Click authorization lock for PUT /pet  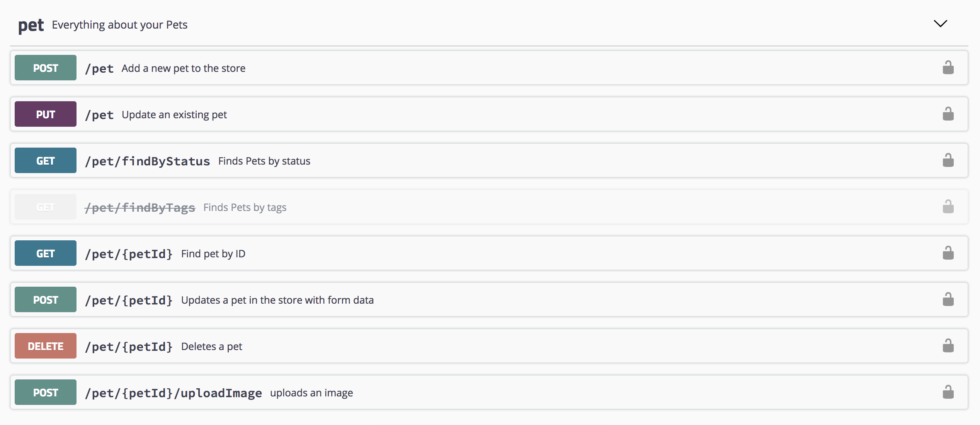coord(948,114)
